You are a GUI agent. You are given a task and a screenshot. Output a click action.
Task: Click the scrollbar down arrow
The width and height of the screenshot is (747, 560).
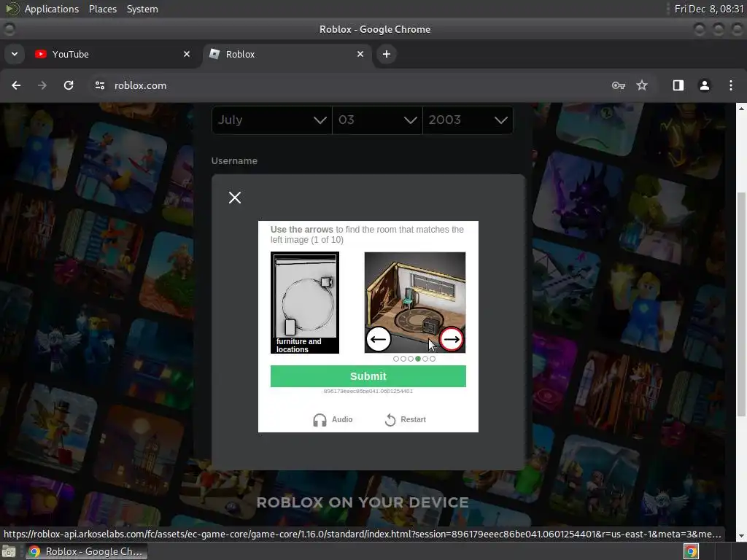click(x=741, y=536)
